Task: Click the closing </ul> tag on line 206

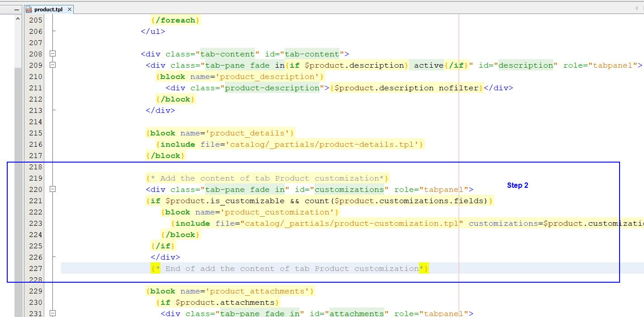Action: [x=153, y=31]
